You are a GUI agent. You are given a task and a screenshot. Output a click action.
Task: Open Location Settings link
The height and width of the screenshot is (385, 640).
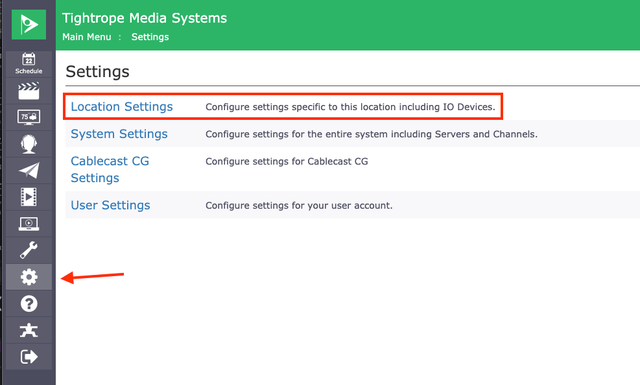click(122, 107)
